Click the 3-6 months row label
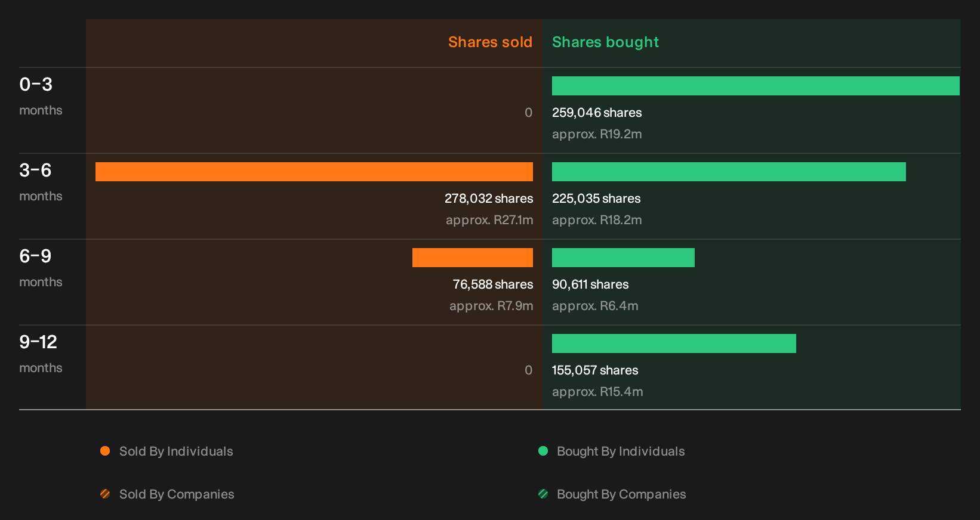This screenshot has height=520, width=980. (41, 182)
